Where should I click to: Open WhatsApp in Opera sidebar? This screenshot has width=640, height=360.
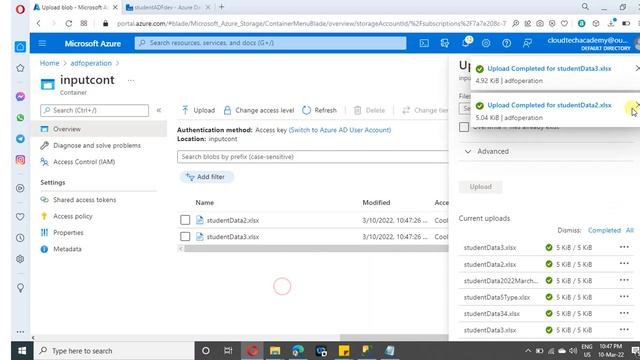[20, 118]
